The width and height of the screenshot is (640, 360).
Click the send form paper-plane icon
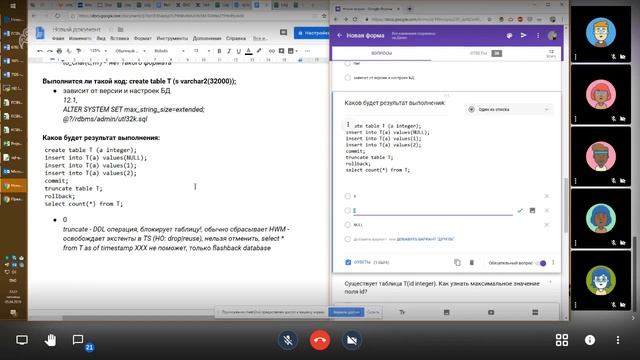524,36
